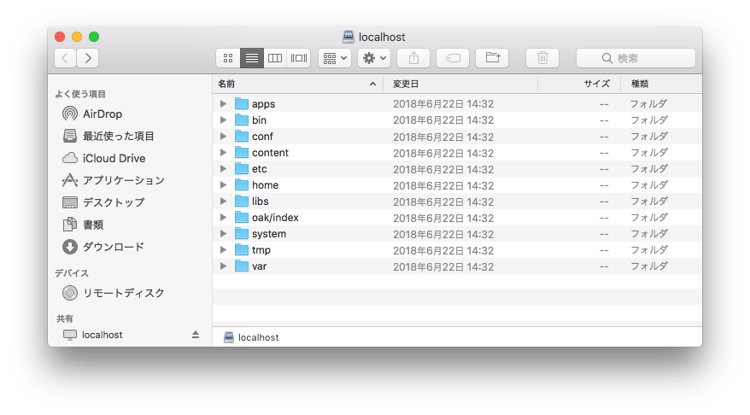Click the edit tags toolbar button

(x=453, y=58)
